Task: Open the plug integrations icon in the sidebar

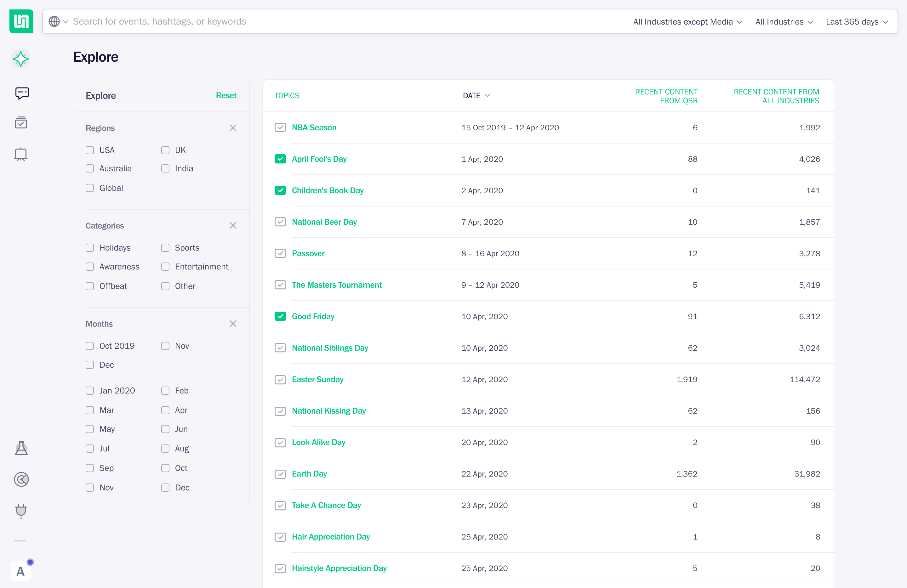Action: click(21, 511)
